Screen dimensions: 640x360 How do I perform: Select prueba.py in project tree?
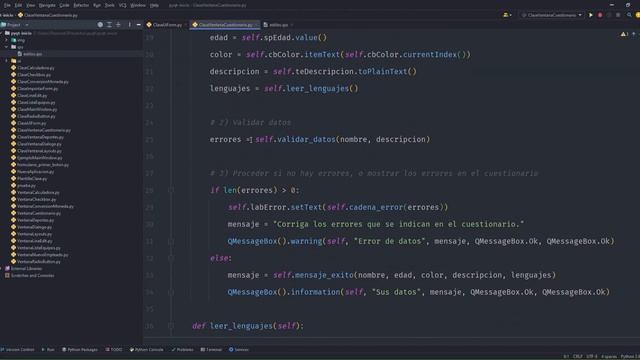23,185
